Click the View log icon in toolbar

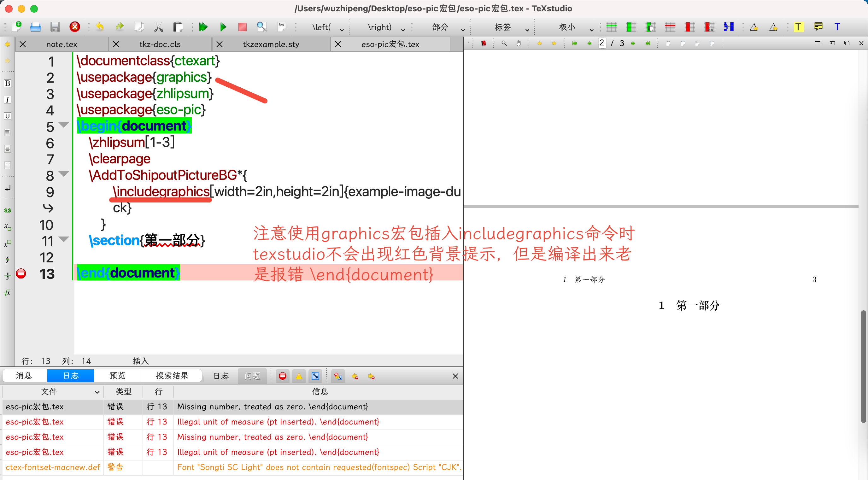point(282,26)
